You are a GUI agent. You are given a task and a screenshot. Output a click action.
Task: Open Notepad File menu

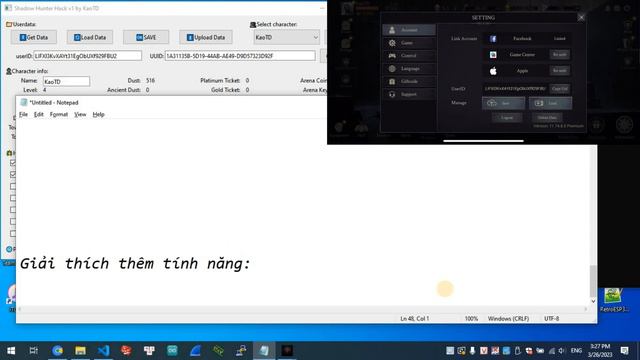(x=23, y=114)
